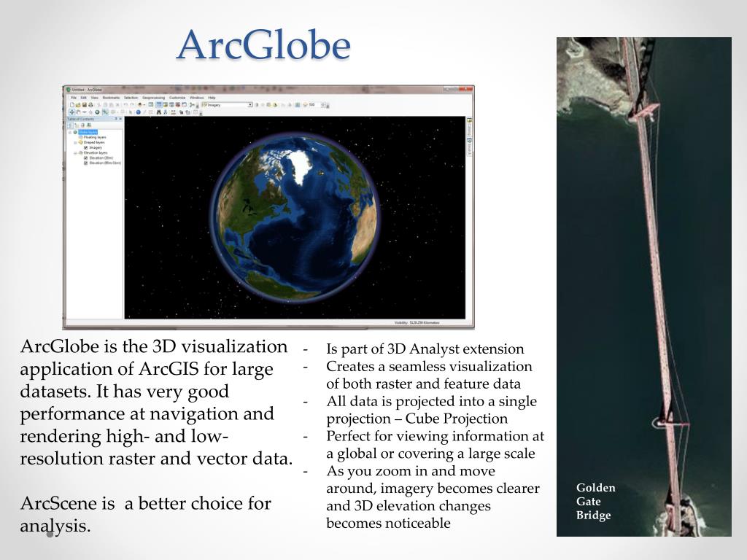This screenshot has height=560, width=747.
Task: Open the Help menu
Action: point(212,98)
